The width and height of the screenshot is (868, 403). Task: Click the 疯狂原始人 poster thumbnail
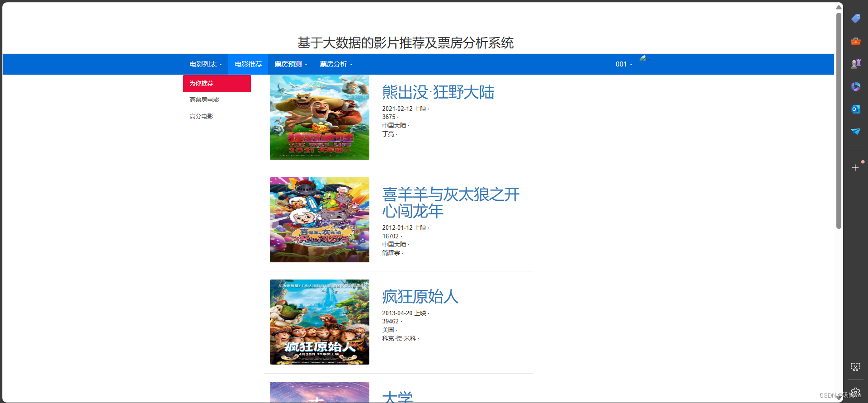pos(320,322)
